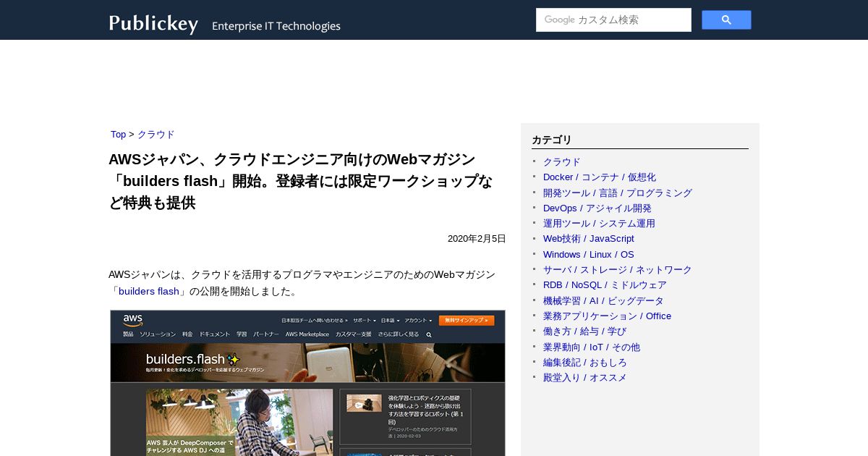
Task: Click the カテゴリ sidebar heading
Action: click(x=552, y=140)
